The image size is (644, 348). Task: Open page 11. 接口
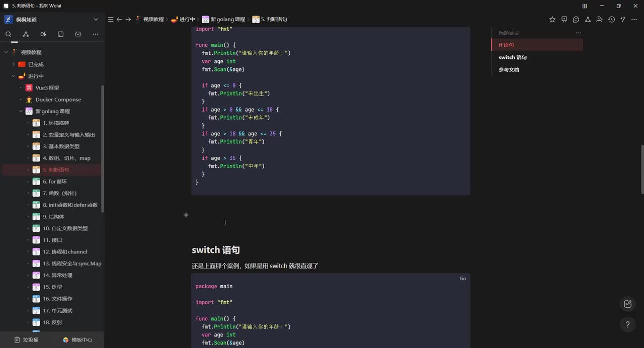point(52,240)
